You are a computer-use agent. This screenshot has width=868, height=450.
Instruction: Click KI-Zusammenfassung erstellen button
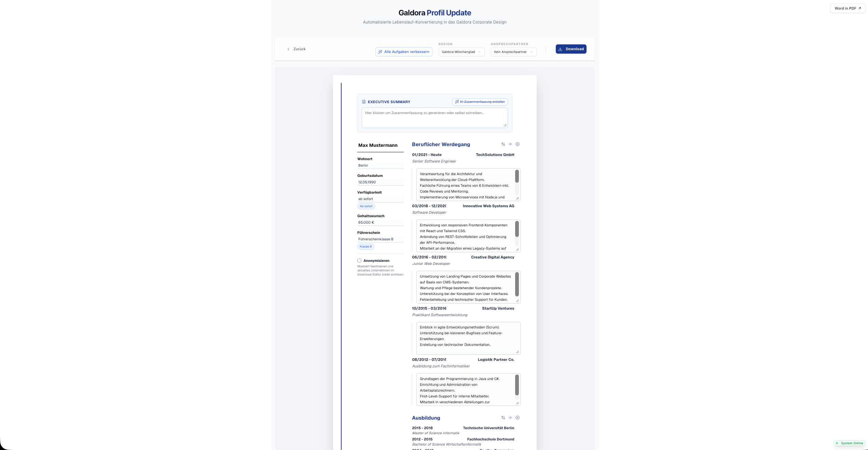(480, 102)
